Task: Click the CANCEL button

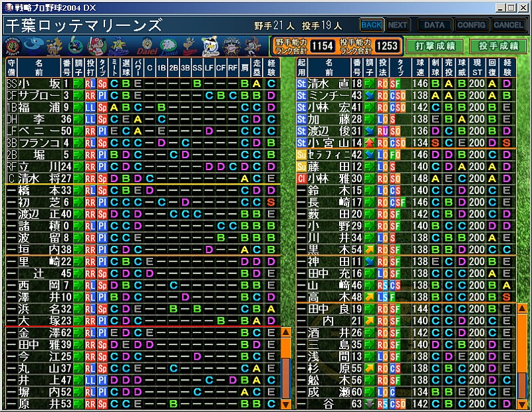Action: point(508,25)
